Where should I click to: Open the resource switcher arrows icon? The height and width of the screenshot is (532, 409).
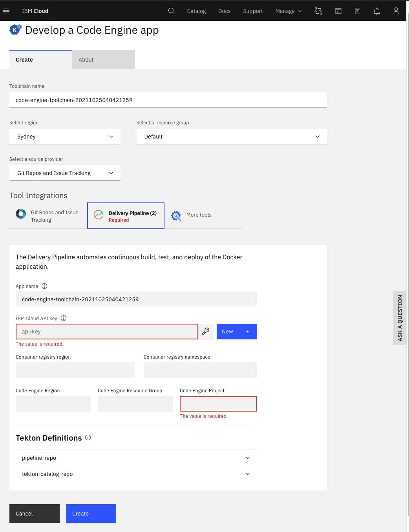coord(318,11)
